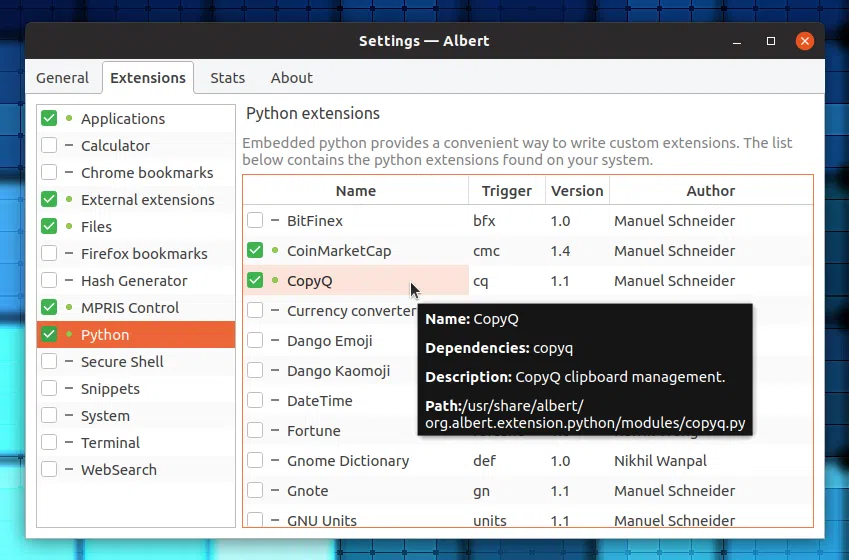849x560 pixels.
Task: Sort by the Name column header
Action: (356, 191)
